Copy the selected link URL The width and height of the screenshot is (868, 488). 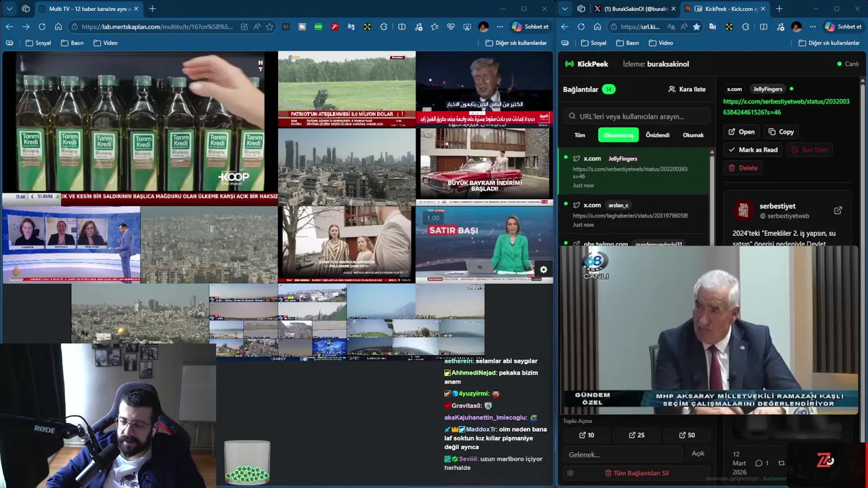pyautogui.click(x=781, y=131)
